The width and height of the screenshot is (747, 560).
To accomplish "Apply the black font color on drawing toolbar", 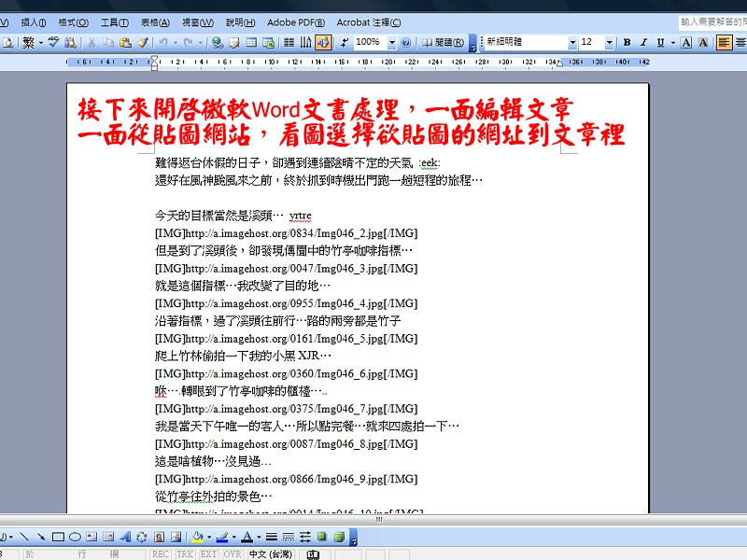I will (x=247, y=538).
